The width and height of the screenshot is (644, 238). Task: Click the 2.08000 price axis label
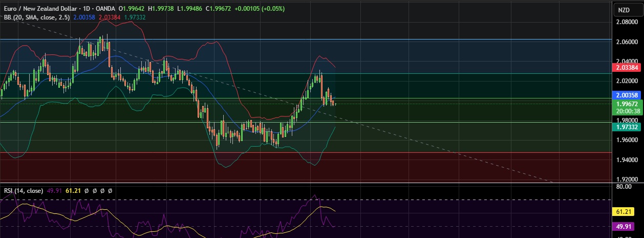626,23
